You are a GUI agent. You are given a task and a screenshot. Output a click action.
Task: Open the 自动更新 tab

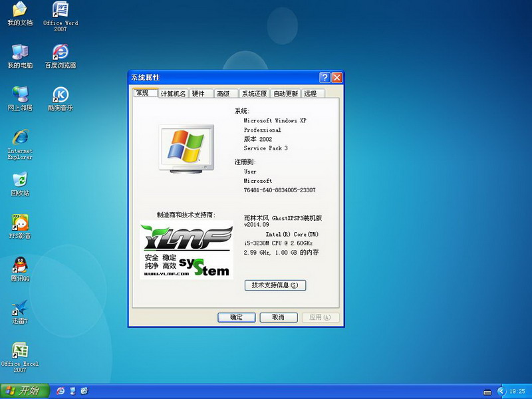click(x=286, y=94)
